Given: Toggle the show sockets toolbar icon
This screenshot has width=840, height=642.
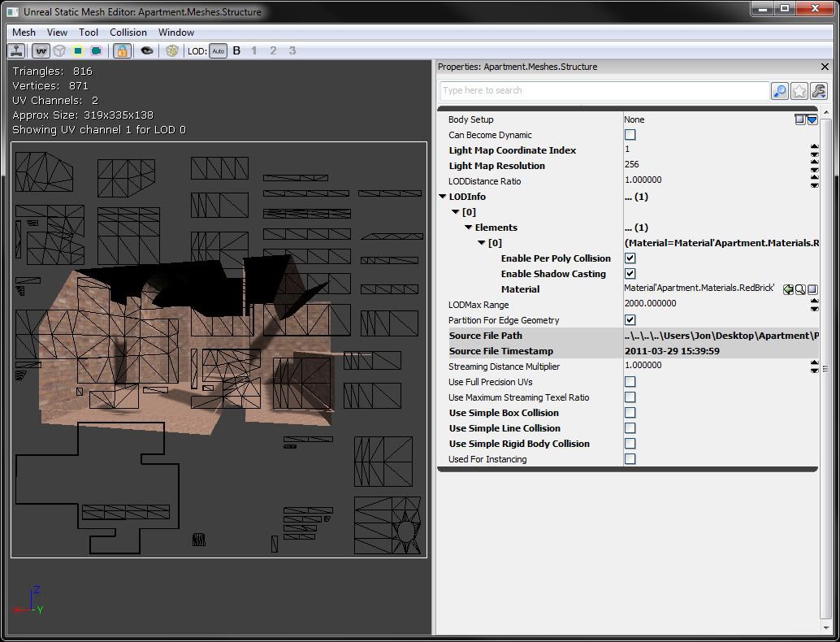Looking at the screenshot, I should [17, 51].
